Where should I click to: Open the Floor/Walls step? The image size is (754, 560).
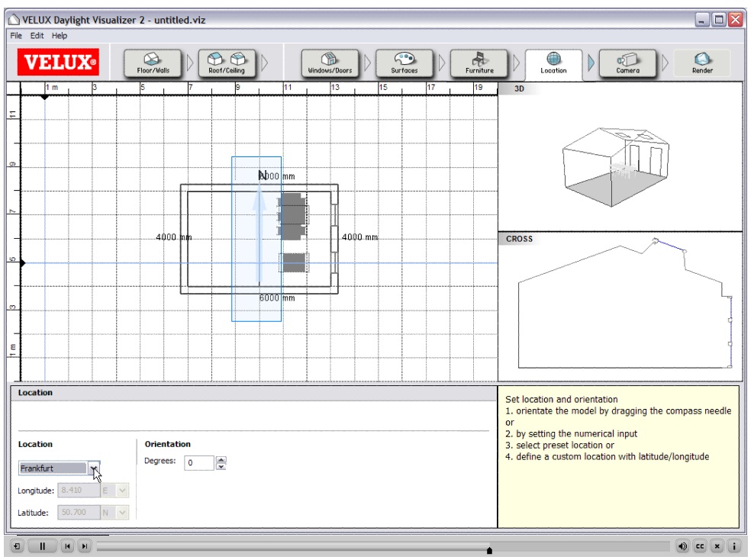[153, 63]
